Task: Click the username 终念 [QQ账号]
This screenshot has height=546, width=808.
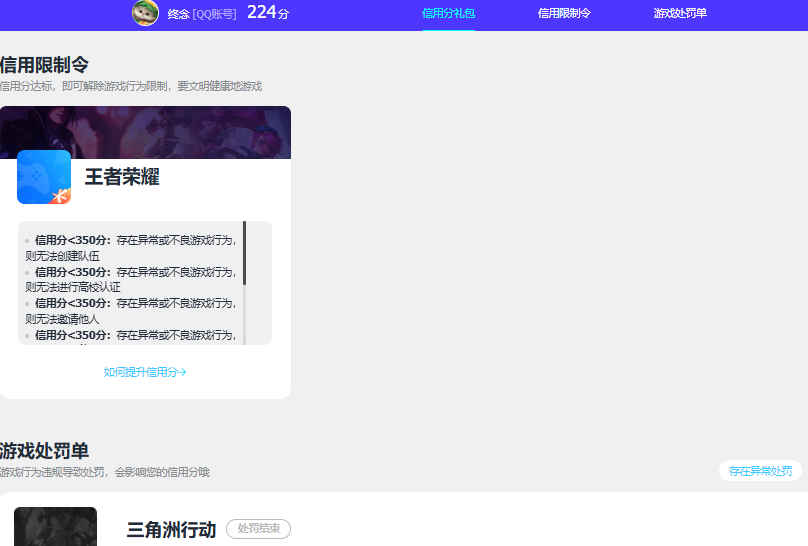Action: (202, 14)
